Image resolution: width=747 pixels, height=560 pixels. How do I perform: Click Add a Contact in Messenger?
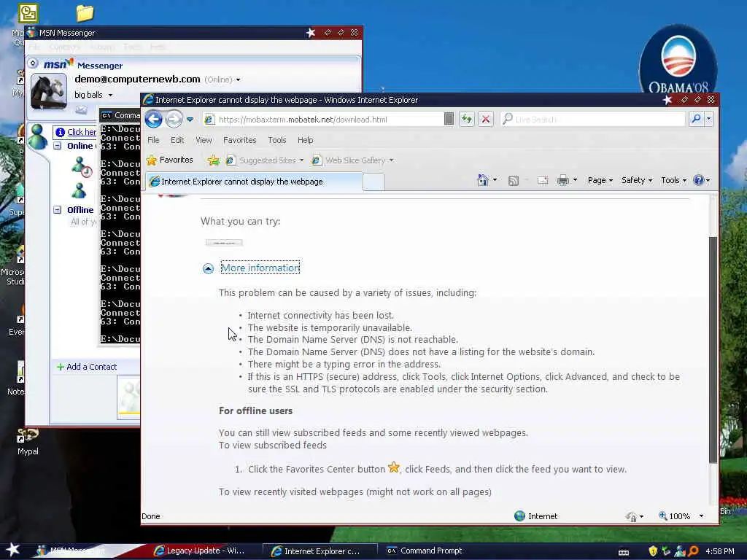(87, 367)
